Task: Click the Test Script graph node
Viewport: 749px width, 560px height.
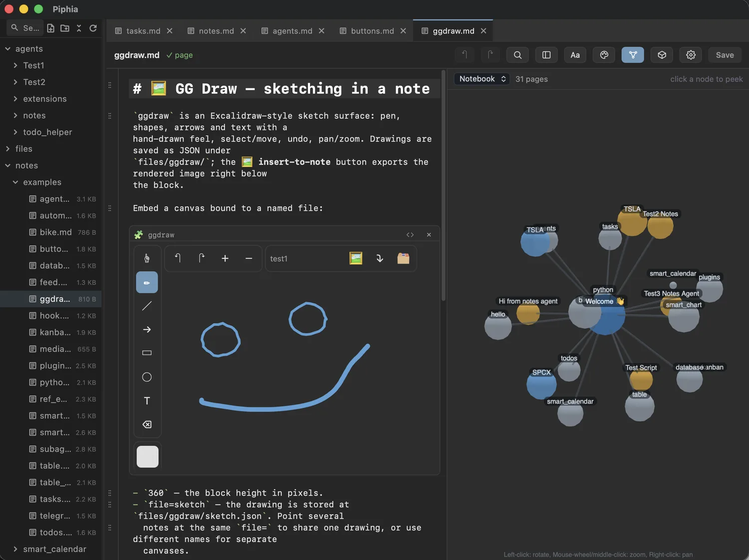Action: click(641, 379)
